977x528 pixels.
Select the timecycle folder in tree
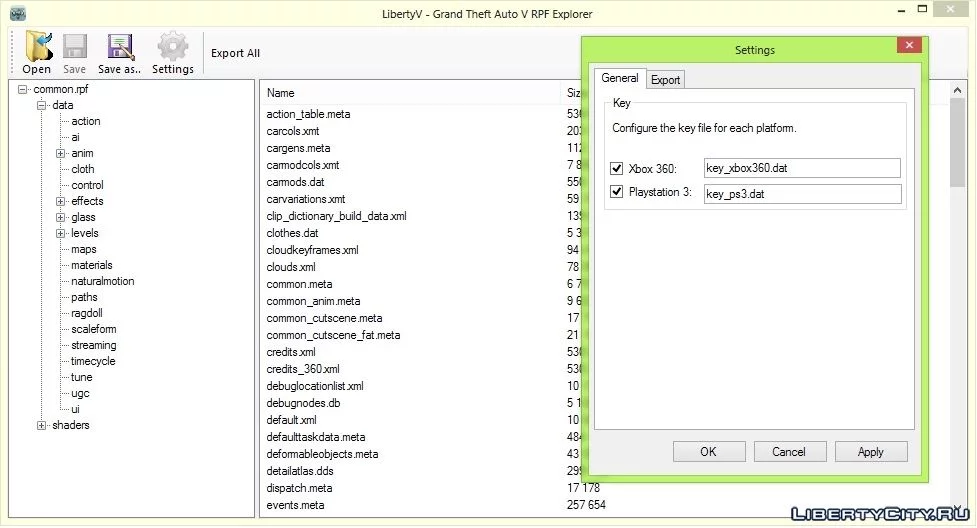[93, 361]
